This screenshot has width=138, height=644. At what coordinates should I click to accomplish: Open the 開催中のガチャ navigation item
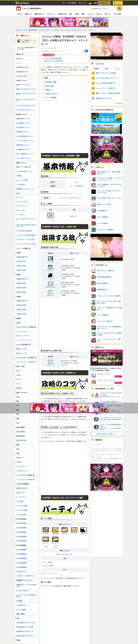point(39,14)
